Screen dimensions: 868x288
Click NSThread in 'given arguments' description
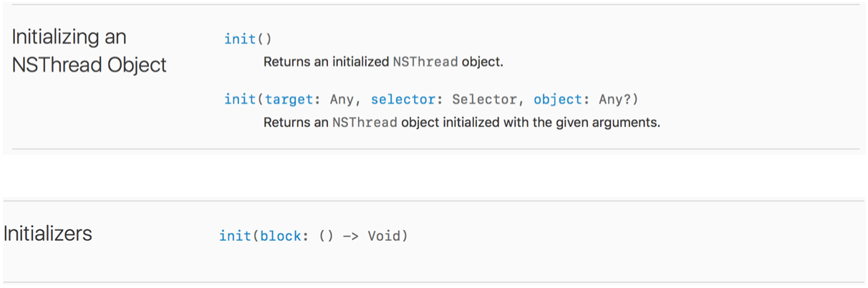pos(365,123)
